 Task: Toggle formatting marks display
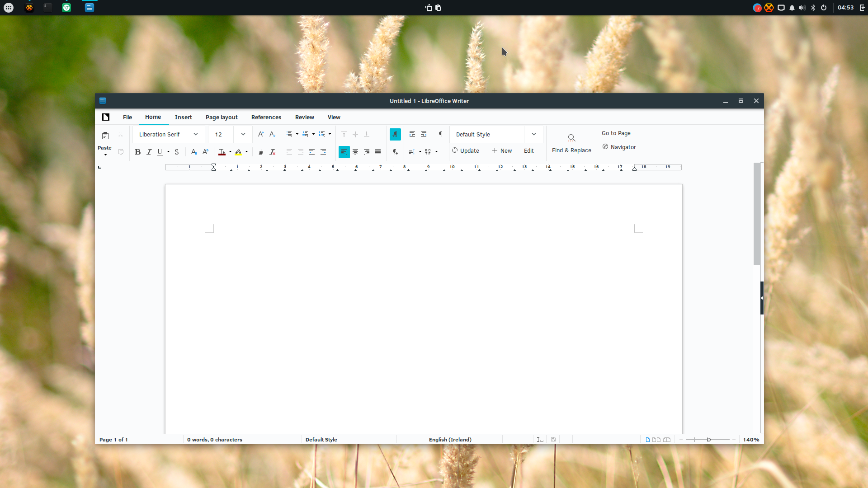[441, 134]
